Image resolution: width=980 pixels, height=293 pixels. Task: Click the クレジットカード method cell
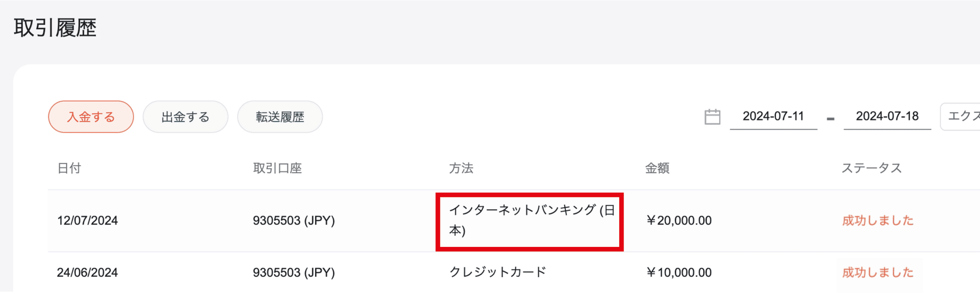[497, 273]
